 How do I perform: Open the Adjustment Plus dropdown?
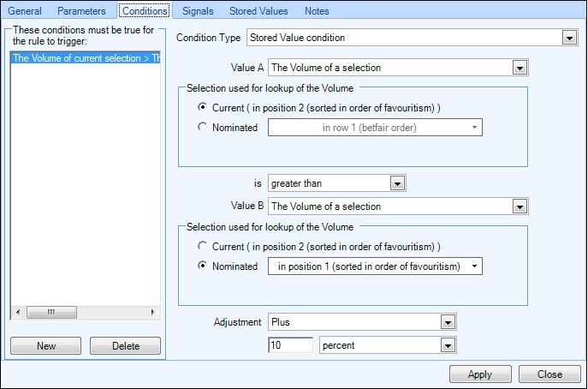tap(448, 322)
